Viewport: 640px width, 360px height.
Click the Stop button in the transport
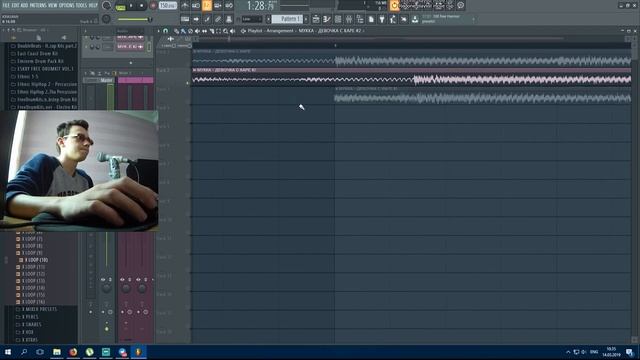(x=142, y=6)
